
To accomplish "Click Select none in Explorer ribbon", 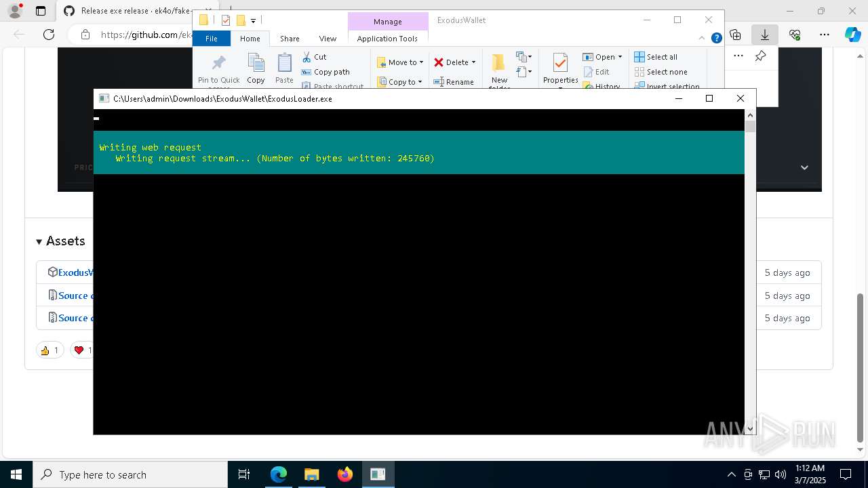I will click(661, 72).
